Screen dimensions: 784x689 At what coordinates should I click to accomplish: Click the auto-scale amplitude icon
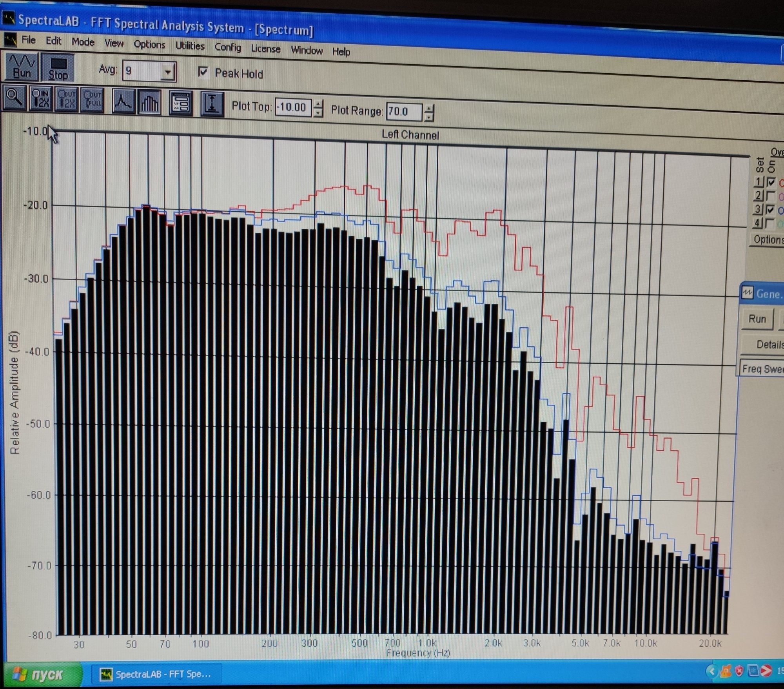coord(212,104)
